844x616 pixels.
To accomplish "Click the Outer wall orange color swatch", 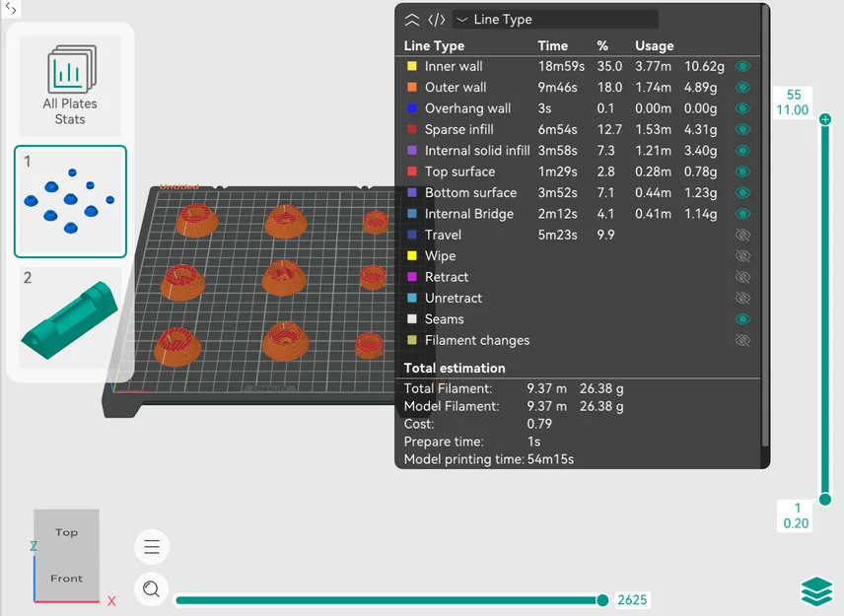I will [412, 87].
